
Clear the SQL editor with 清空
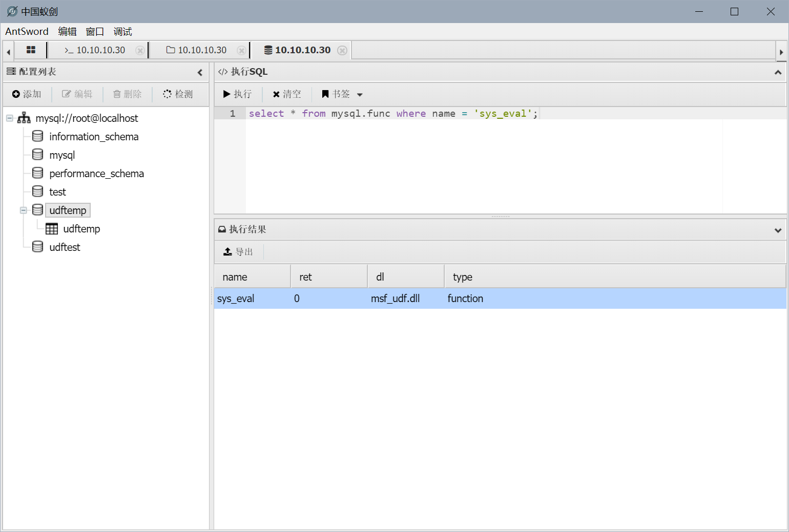pyautogui.click(x=287, y=94)
